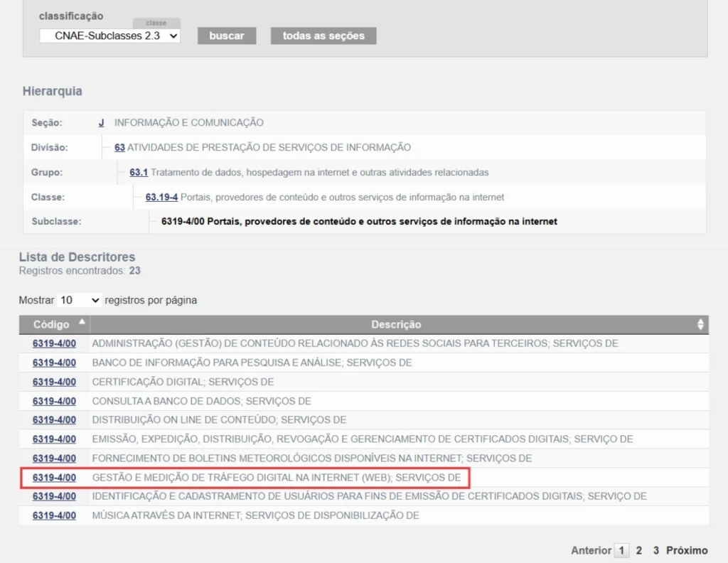Image resolution: width=728 pixels, height=563 pixels.
Task: Open code link for Certificação Digital row
Action: 54,382
